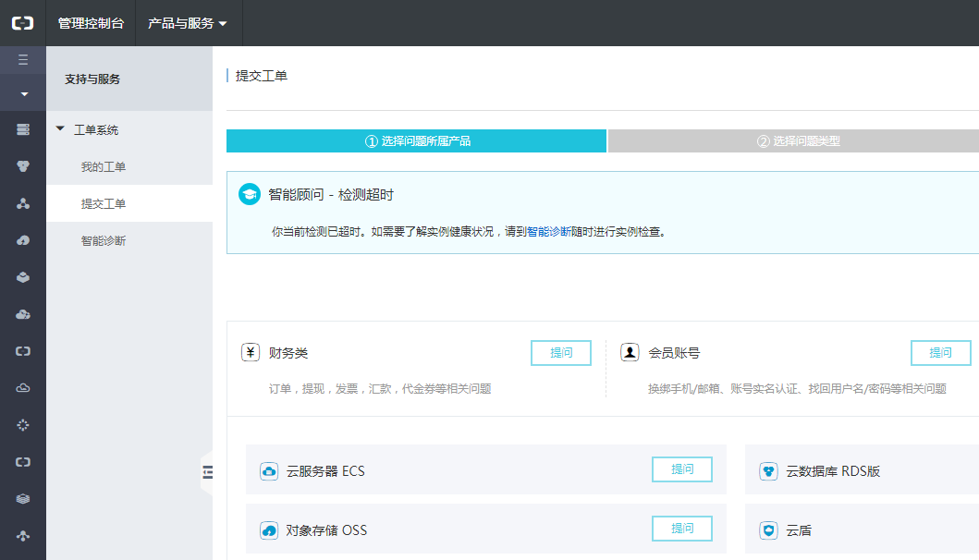979x560 pixels.
Task: Open the server stack icon in sidebar
Action: click(x=23, y=129)
